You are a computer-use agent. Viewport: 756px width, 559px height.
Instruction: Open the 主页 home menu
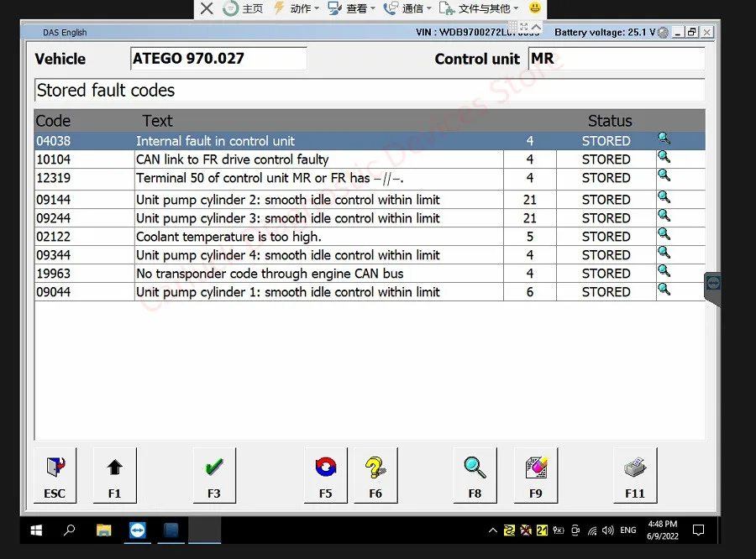(244, 8)
